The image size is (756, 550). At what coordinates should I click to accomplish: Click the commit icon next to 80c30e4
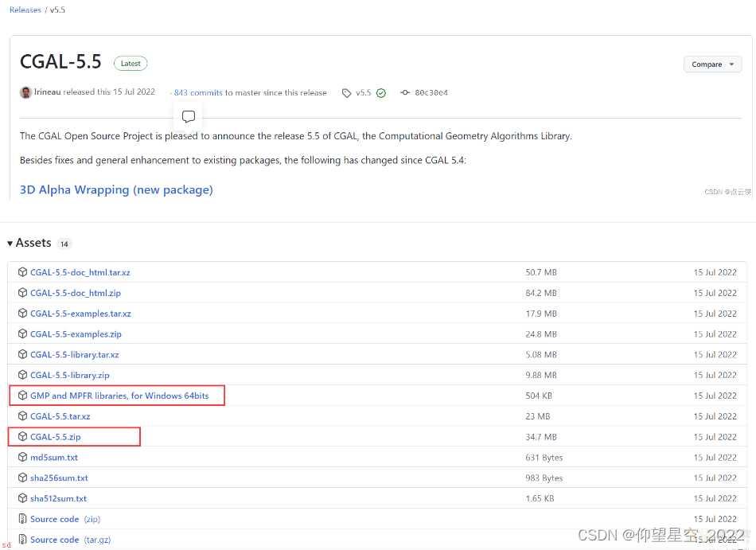click(x=405, y=92)
